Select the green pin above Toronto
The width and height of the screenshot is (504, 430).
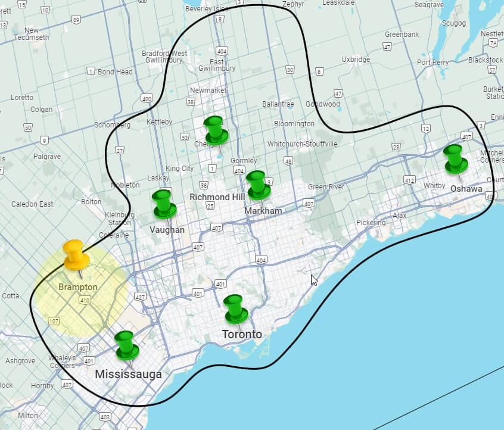[x=236, y=308]
